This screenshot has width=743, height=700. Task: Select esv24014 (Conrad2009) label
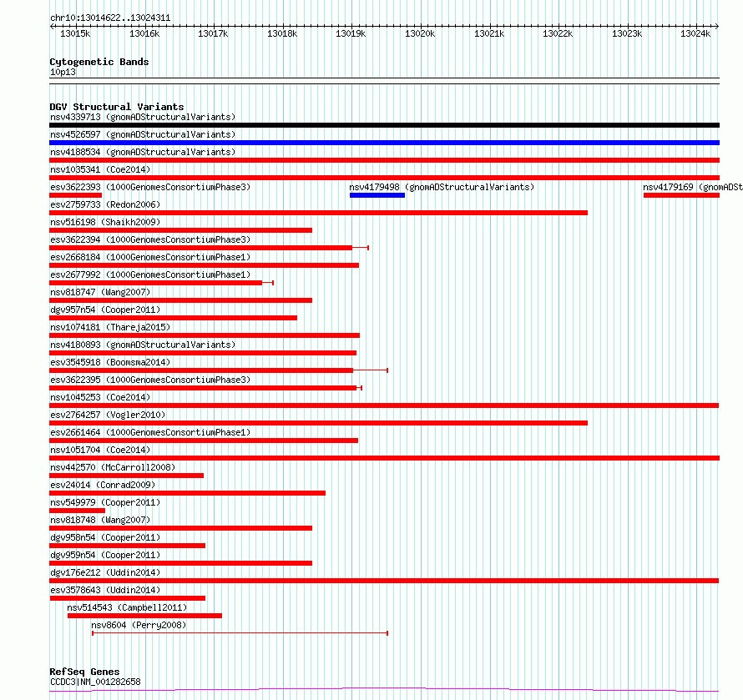[x=103, y=485]
